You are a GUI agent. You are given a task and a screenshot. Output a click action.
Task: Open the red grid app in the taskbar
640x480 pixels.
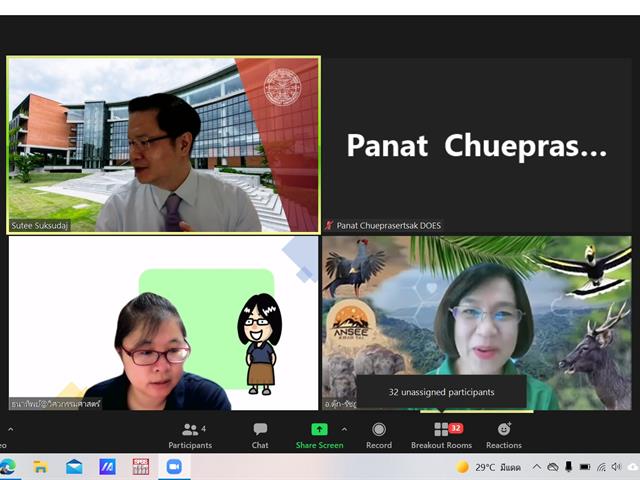(x=140, y=467)
